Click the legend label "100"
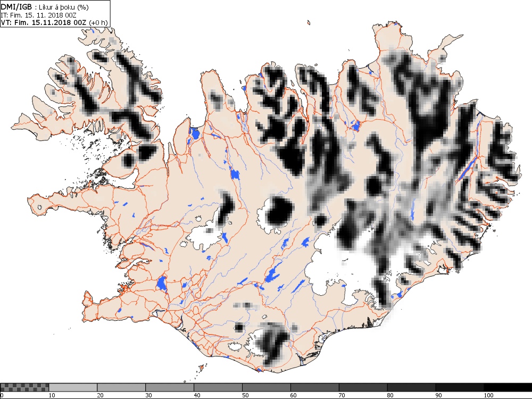Viewport: 532px width, 399px height. click(x=488, y=395)
